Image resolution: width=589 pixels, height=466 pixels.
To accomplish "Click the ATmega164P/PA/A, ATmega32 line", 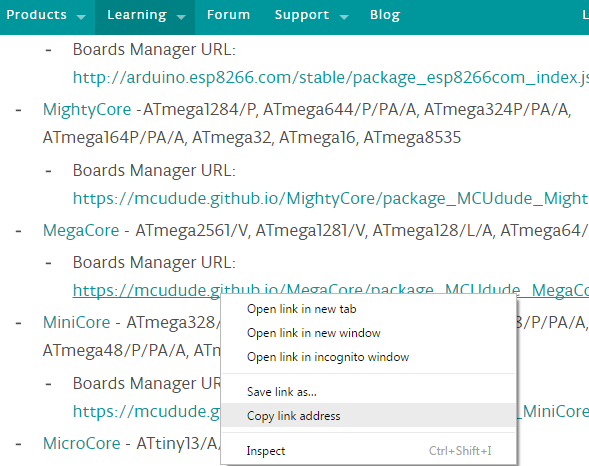I will tap(252, 138).
